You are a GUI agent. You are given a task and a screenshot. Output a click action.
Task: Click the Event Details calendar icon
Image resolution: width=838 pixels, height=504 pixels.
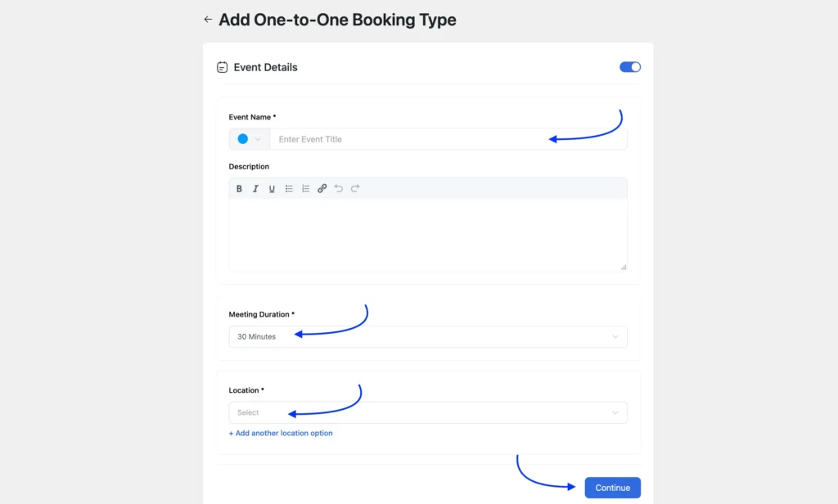tap(222, 67)
